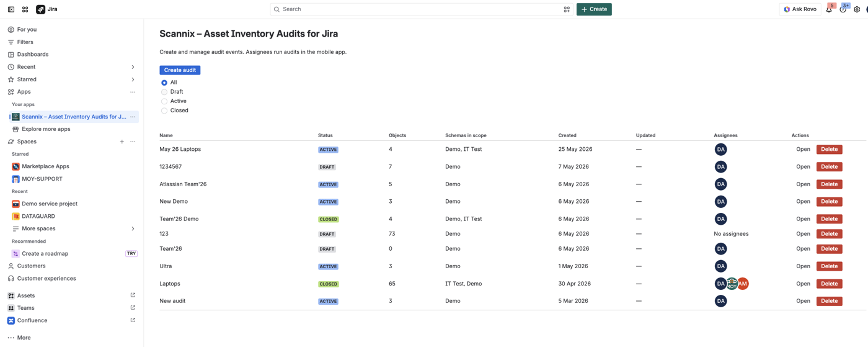The width and height of the screenshot is (868, 347).
Task: Click the DATAGUARD space icon
Action: pyautogui.click(x=15, y=216)
